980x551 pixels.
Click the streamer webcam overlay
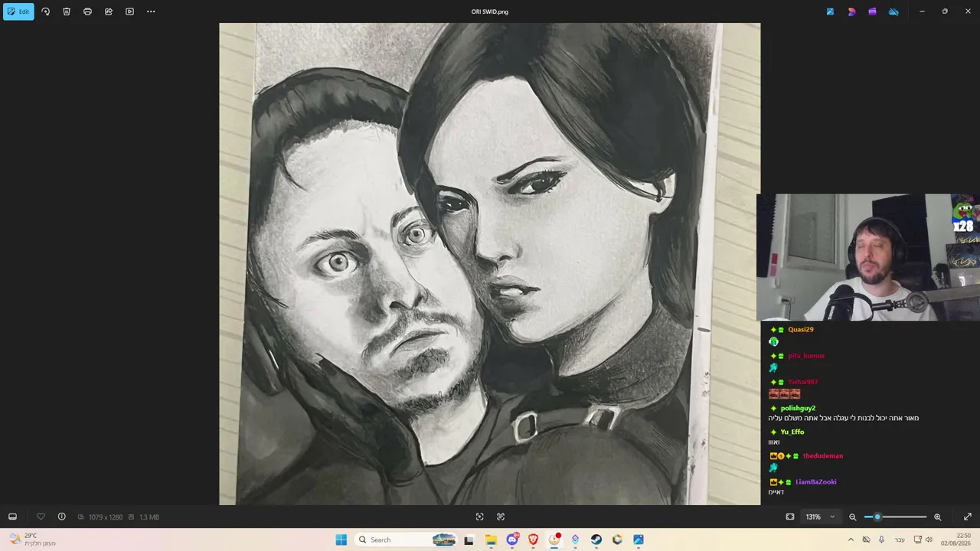(x=868, y=257)
